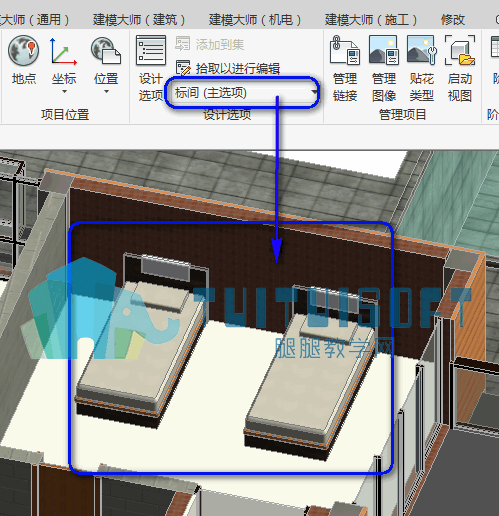Open 管理图像 (Manage Images)
The height and width of the screenshot is (516, 499).
384,68
